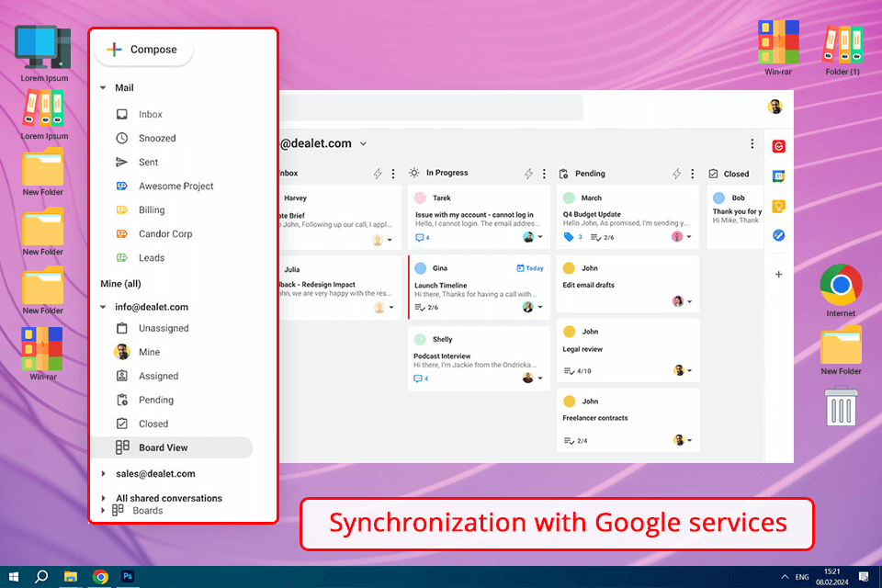Open the board's three-dot menu

(752, 144)
